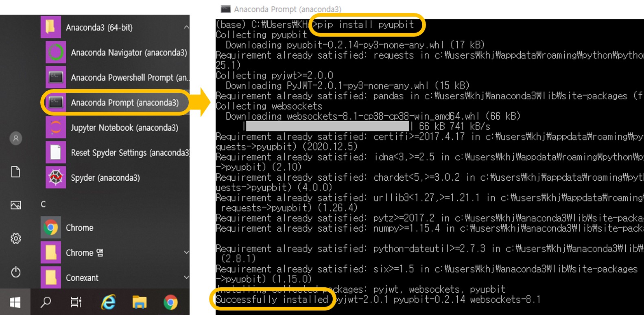The height and width of the screenshot is (315, 644).
Task: Launch Chrome from the taskbar
Action: pos(170,302)
